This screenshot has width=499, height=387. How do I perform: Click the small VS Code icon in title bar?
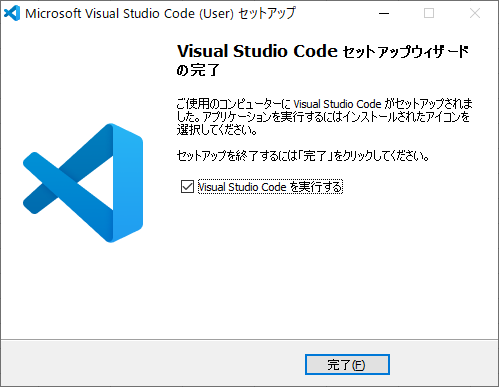tap(12, 13)
